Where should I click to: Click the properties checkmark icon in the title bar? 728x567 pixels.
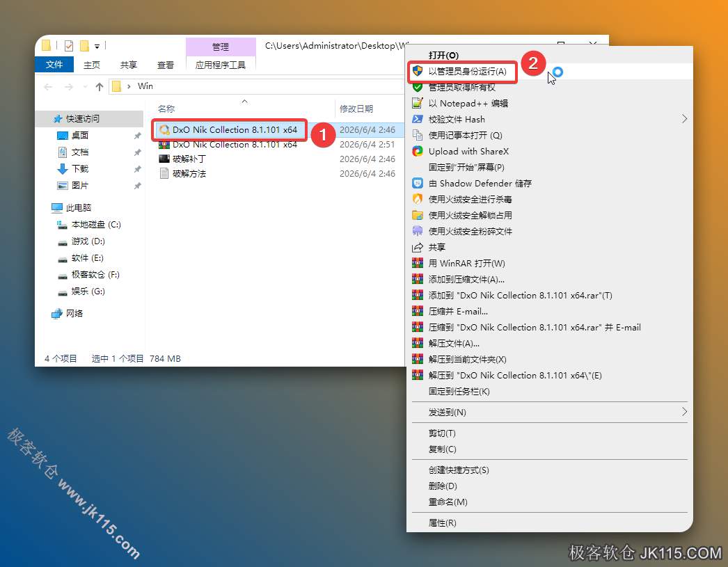point(69,46)
